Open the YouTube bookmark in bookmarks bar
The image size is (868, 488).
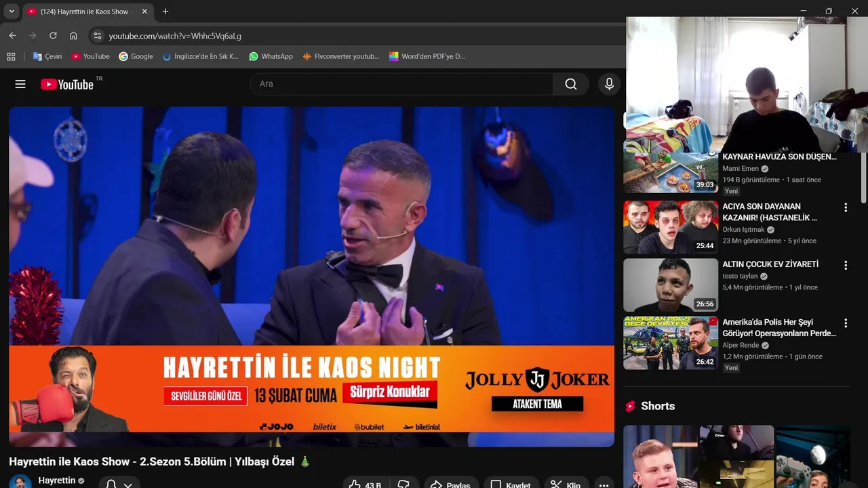[x=90, y=56]
